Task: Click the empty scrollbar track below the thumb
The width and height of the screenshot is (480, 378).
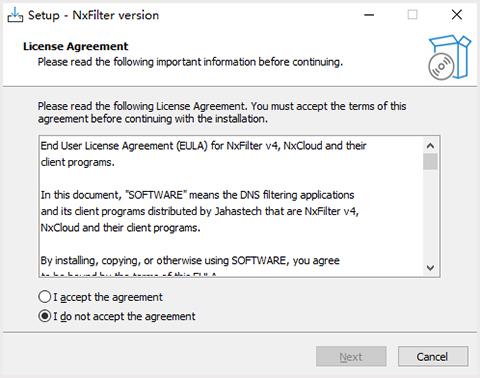Action: pyautogui.click(x=430, y=215)
